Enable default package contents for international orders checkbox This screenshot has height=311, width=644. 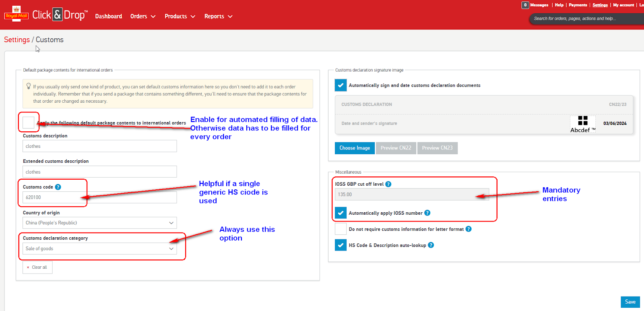point(29,122)
